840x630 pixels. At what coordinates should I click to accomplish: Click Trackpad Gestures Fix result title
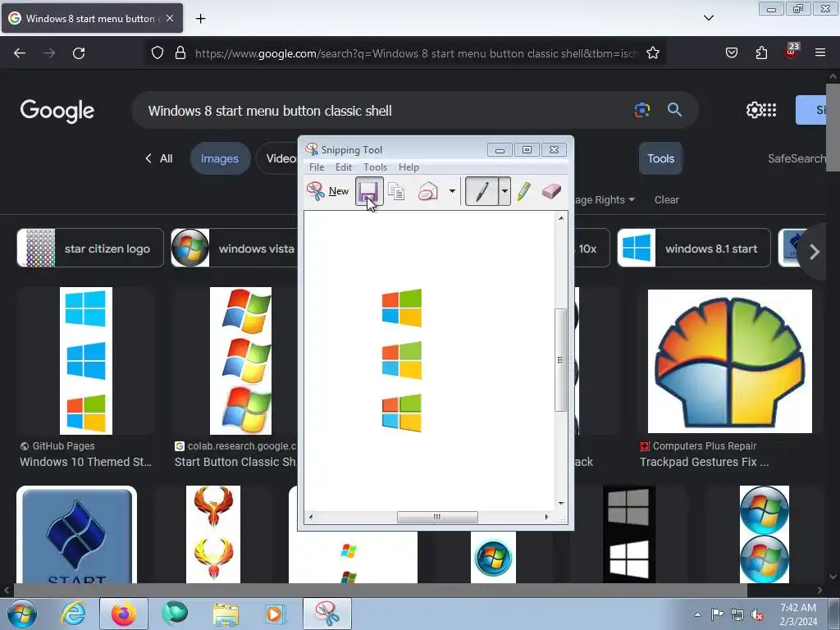click(704, 462)
